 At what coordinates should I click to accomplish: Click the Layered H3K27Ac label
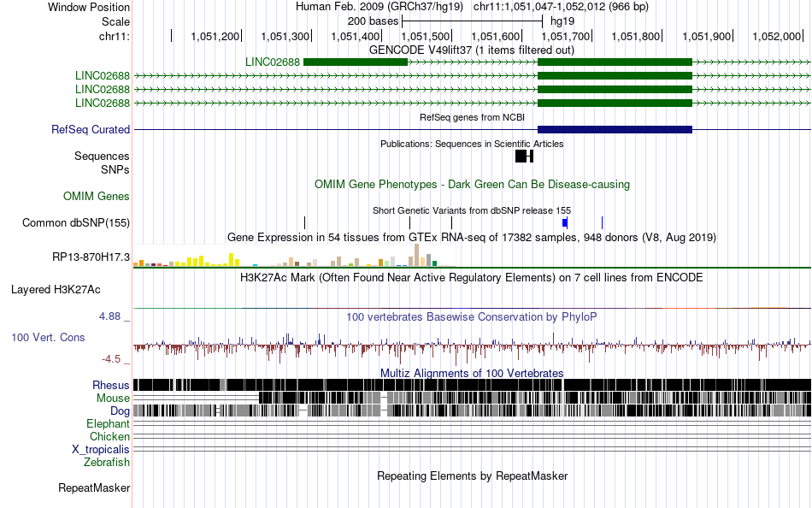coord(56,290)
